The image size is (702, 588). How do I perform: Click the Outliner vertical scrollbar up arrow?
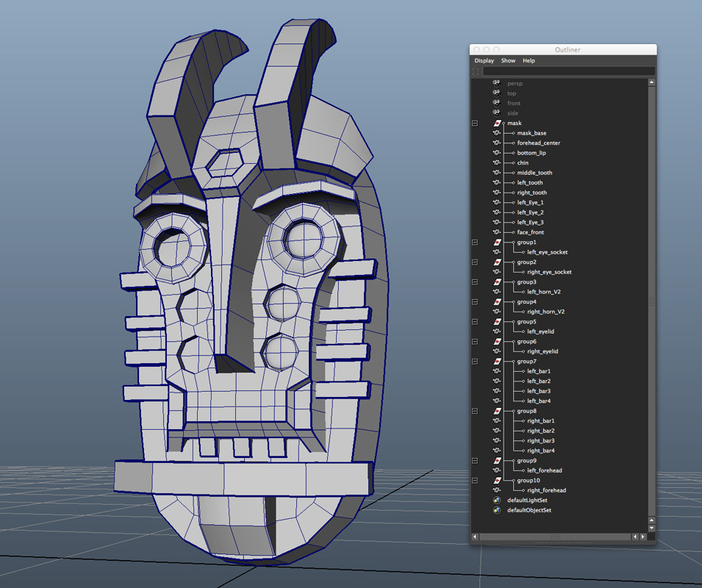[x=651, y=82]
